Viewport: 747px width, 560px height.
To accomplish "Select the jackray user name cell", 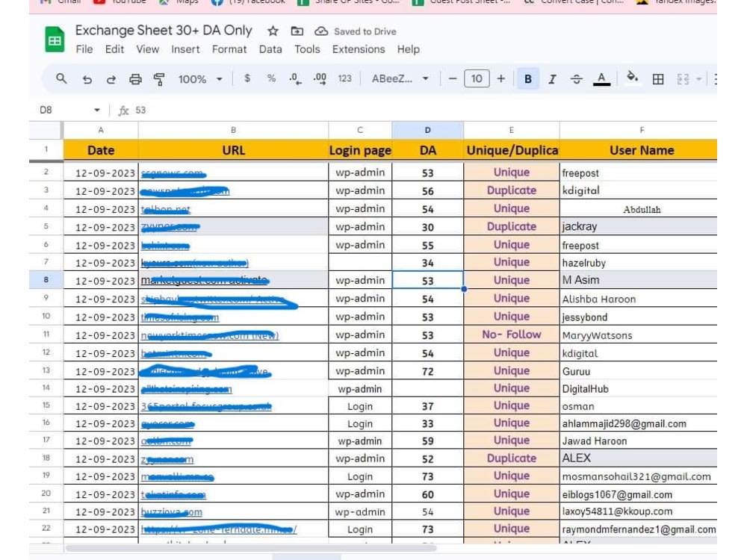I will pyautogui.click(x=639, y=226).
